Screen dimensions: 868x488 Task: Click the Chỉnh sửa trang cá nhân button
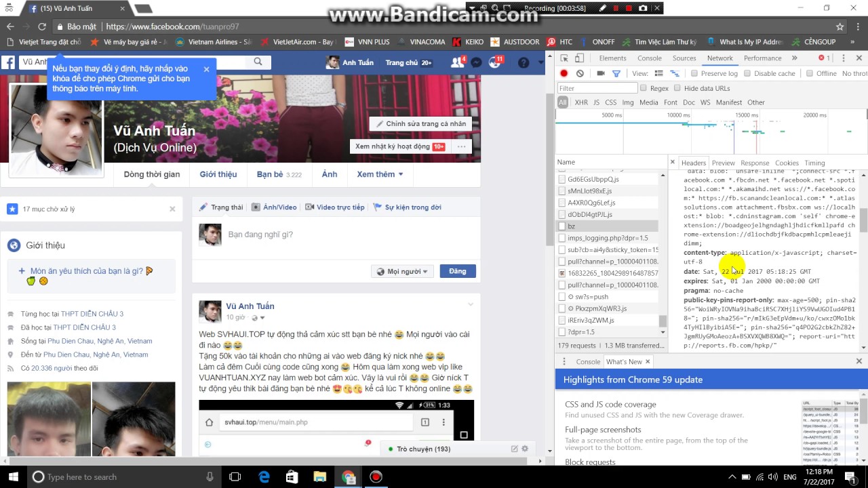420,124
